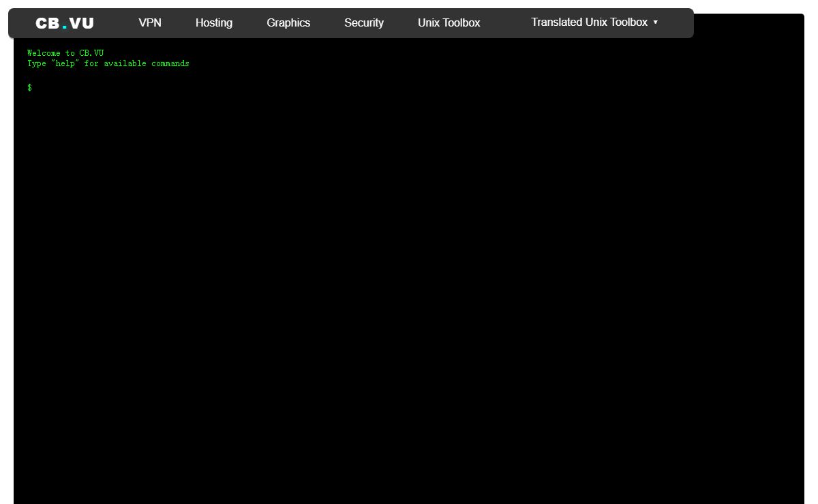Click the 'Type "help" for available commands' line
818x504 pixels.
[108, 63]
